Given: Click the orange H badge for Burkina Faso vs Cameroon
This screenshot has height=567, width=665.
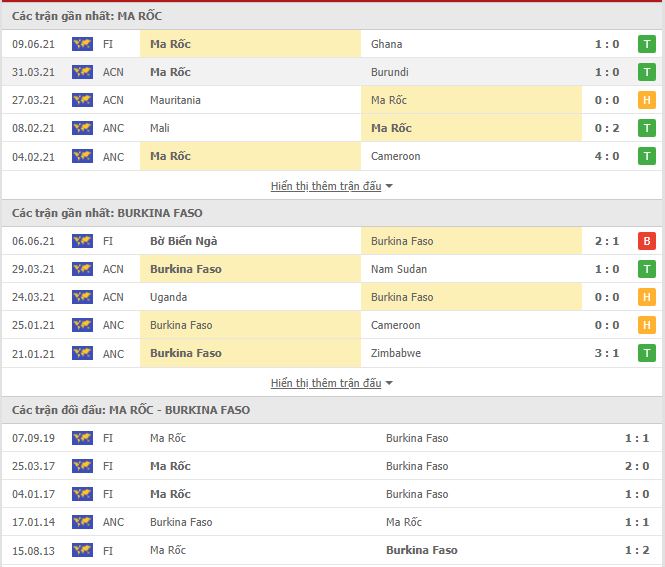Looking at the screenshot, I should [646, 325].
